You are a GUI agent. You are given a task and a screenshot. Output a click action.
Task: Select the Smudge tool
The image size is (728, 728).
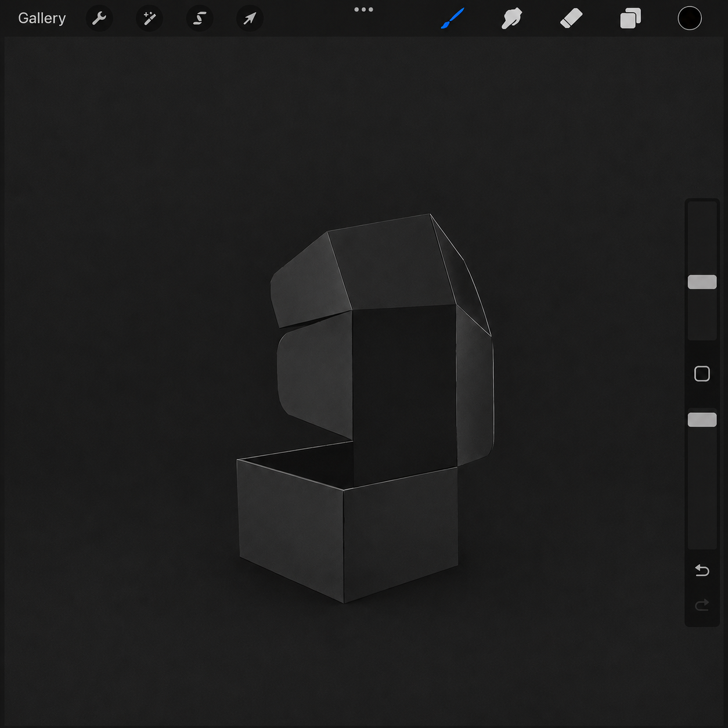pyautogui.click(x=511, y=19)
